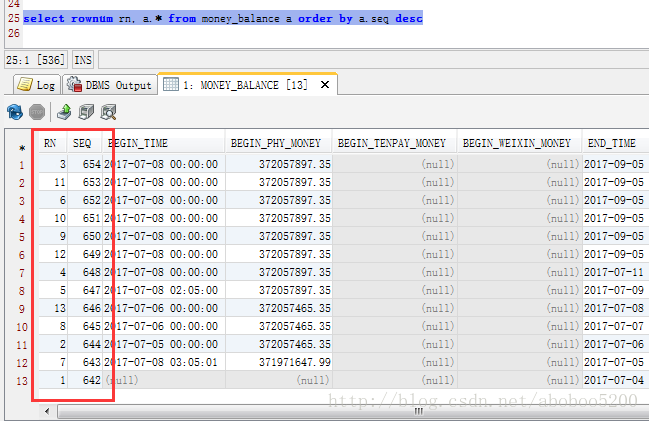Click the END_TIME cell 2017-07-04
Image resolution: width=649 pixels, height=421 pixels.
tap(615, 380)
